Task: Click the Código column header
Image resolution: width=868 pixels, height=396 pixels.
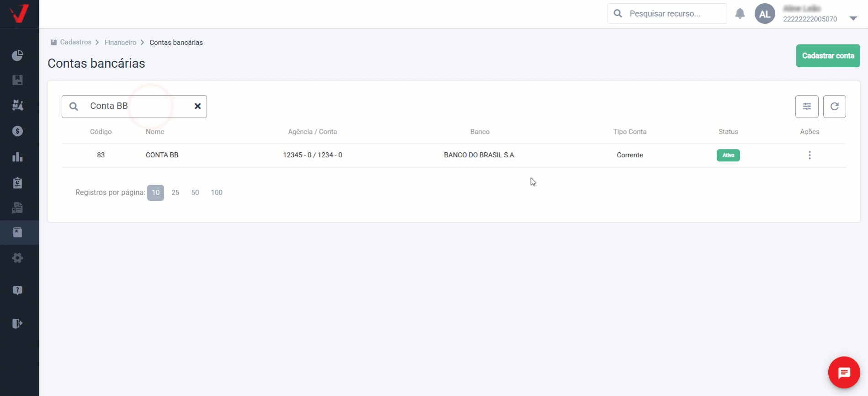Action: click(101, 132)
